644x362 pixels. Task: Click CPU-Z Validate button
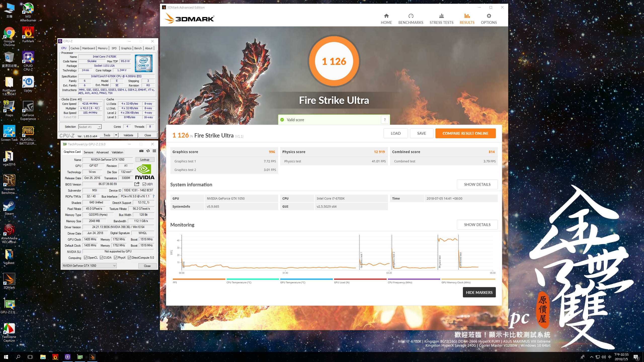click(128, 135)
